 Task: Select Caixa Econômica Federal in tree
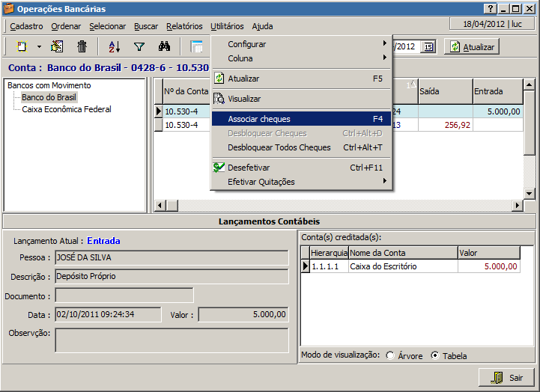(67, 109)
